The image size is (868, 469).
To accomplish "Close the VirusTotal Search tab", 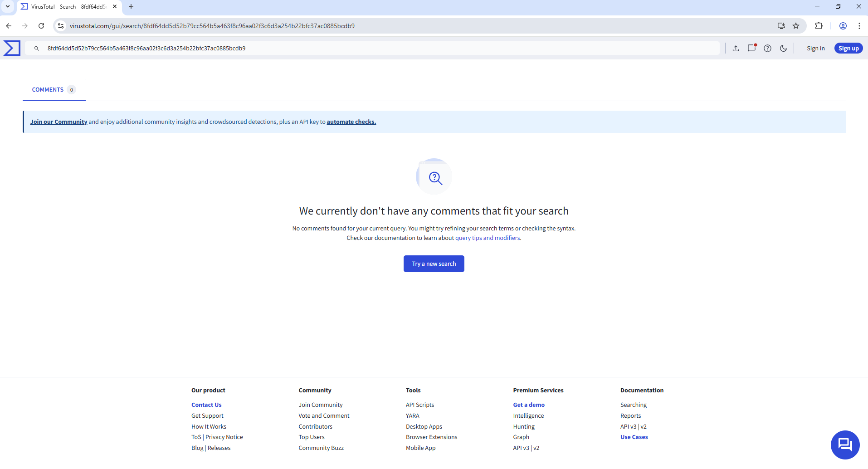I will click(115, 6).
